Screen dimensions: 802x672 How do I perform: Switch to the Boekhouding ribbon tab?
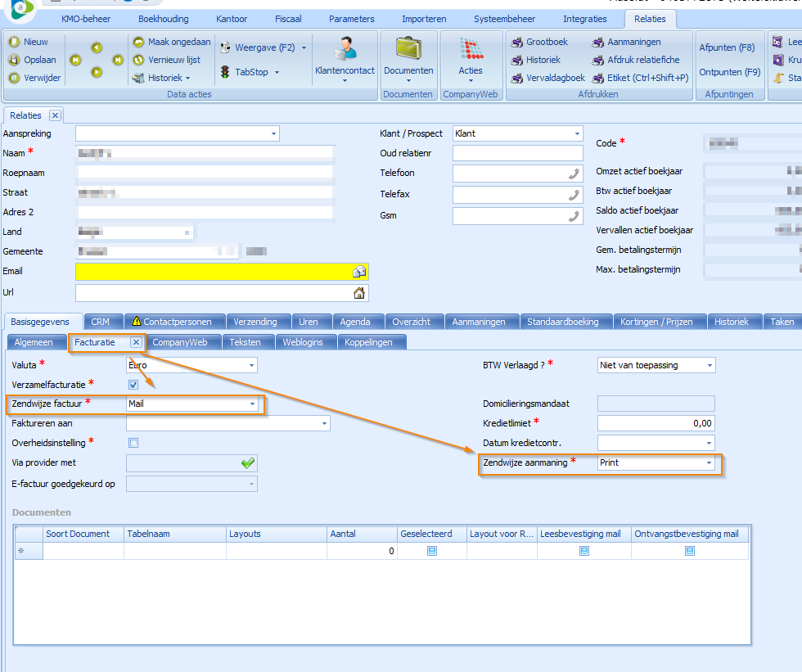(x=163, y=19)
